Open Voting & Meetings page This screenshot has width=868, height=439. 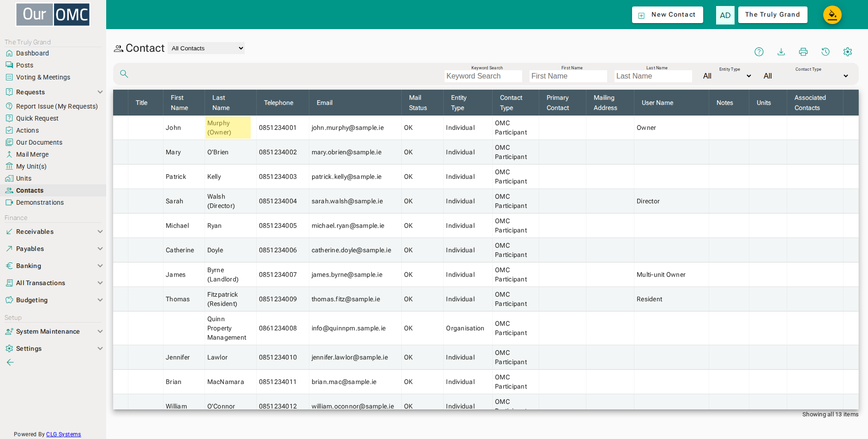tap(43, 77)
